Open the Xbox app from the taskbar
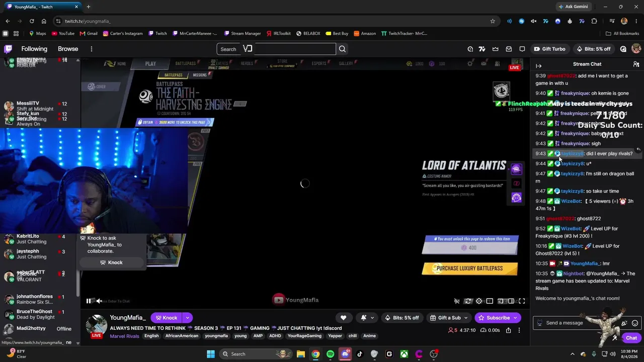644x362 pixels. click(404, 354)
